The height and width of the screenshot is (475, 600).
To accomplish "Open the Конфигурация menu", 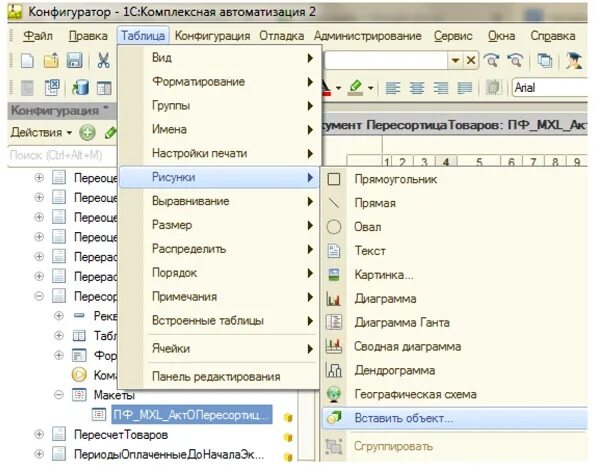I will 212,36.
